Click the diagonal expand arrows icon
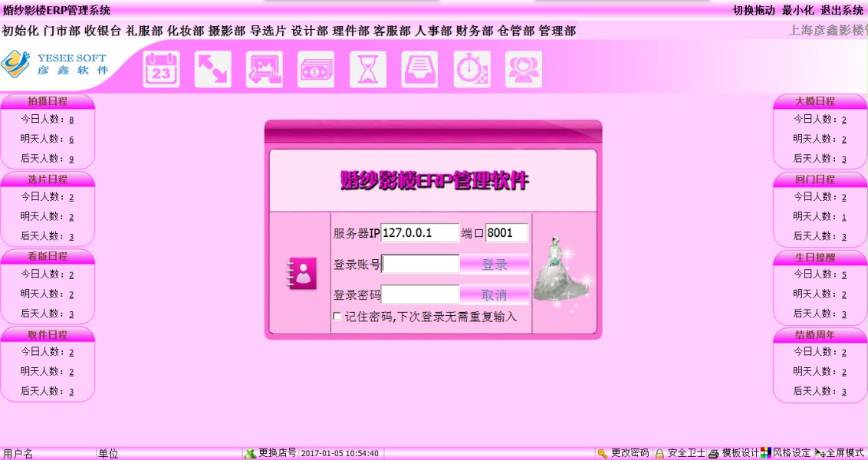The image size is (868, 460). (x=212, y=70)
